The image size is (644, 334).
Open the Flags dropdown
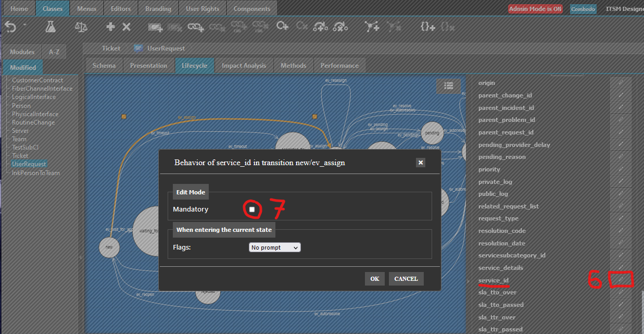point(275,248)
